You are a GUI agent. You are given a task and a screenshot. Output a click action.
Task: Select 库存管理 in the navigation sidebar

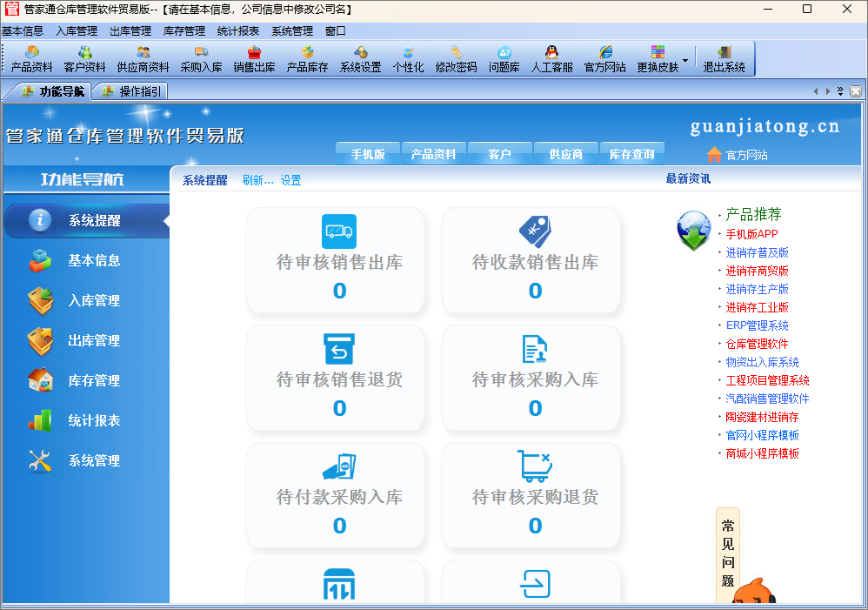pos(86,380)
